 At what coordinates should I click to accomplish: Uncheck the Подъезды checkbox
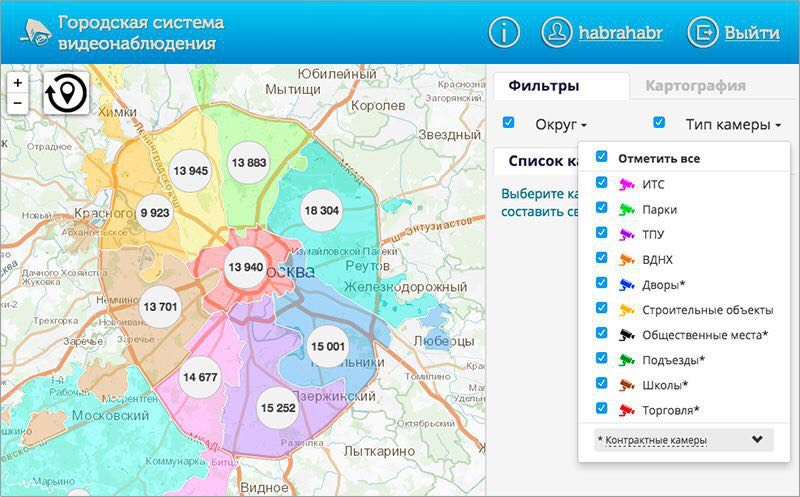coord(602,358)
